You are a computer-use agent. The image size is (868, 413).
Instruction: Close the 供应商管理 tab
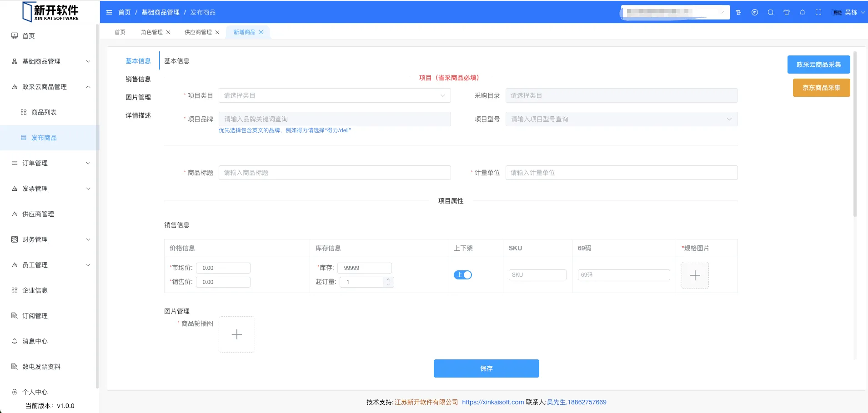[x=217, y=32]
